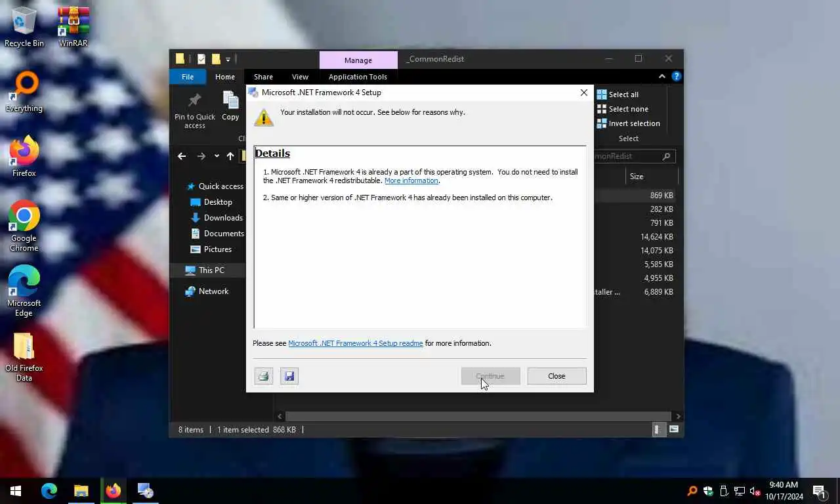Select Quick access in navigation pane
The width and height of the screenshot is (840, 504).
tap(215, 186)
